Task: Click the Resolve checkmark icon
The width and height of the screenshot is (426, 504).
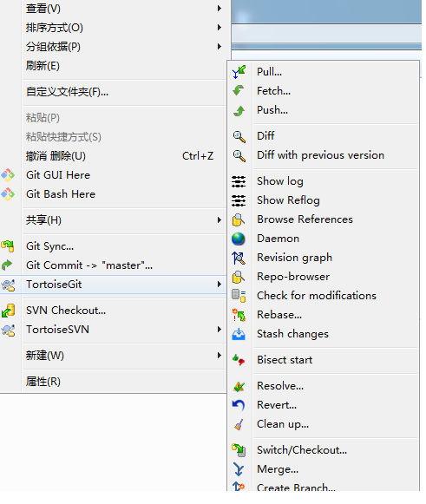Action: 239,386
